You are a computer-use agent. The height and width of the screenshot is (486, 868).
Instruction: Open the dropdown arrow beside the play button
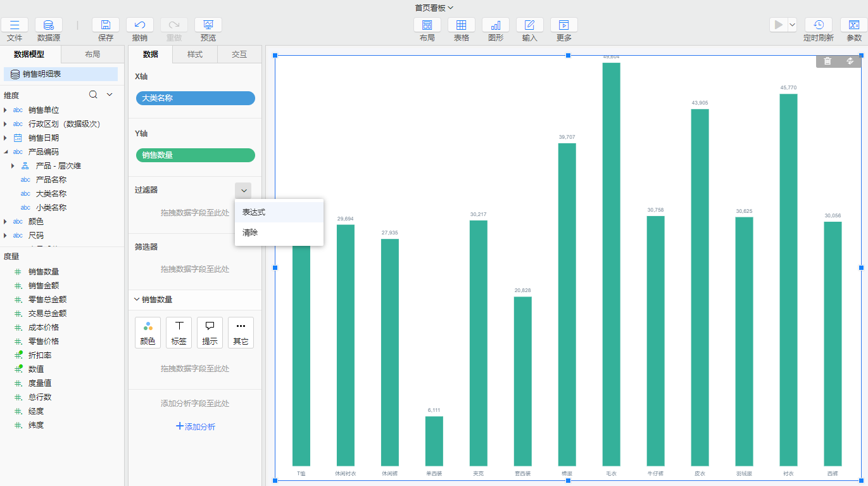792,25
